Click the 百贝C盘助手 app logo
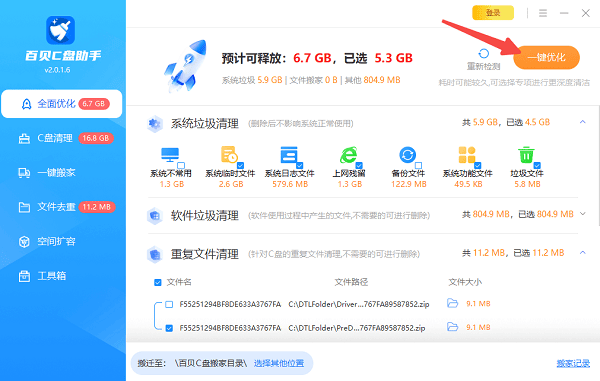The width and height of the screenshot is (600, 381). (60, 30)
